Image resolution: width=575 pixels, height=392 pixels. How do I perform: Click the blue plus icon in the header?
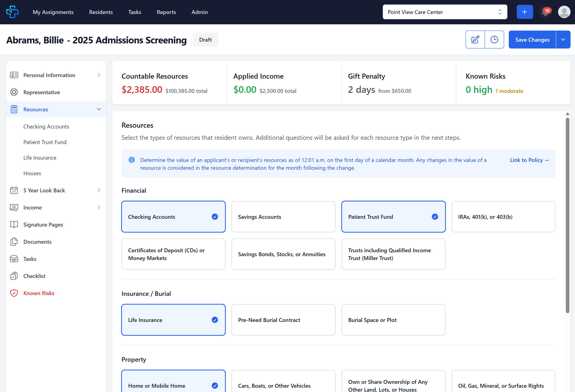(x=525, y=12)
